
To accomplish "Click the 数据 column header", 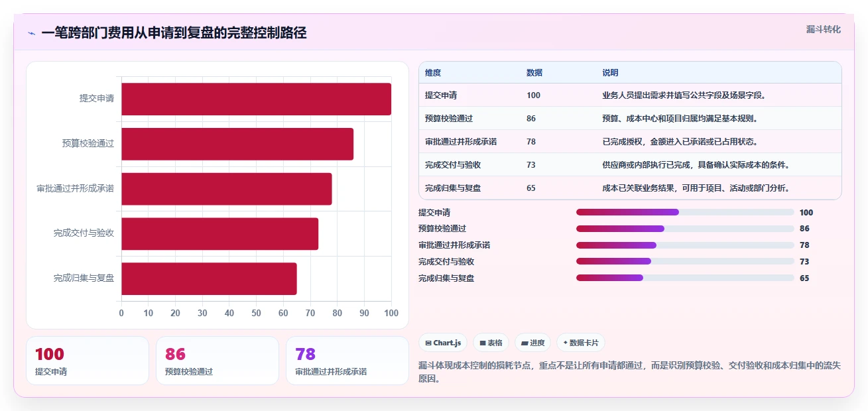I will [534, 73].
